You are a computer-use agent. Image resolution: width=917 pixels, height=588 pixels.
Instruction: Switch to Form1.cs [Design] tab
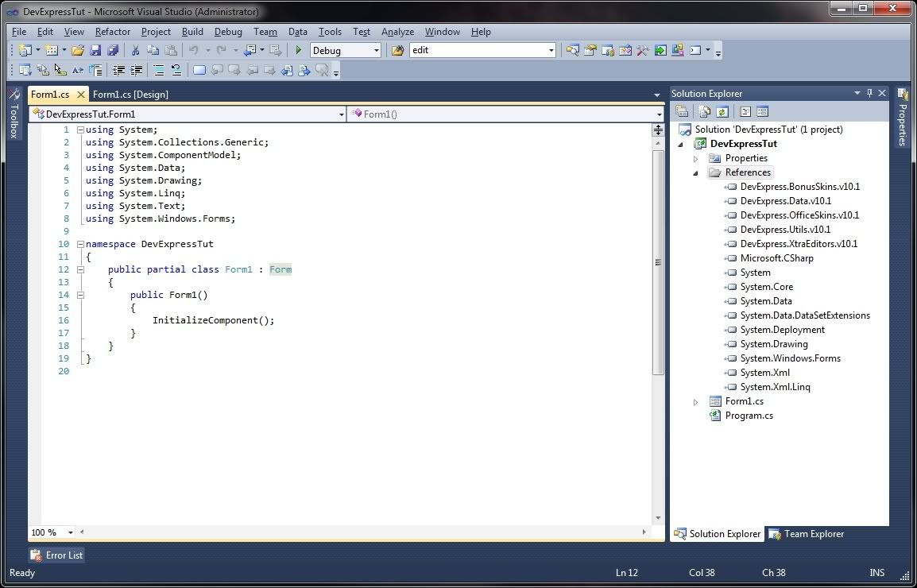click(130, 95)
